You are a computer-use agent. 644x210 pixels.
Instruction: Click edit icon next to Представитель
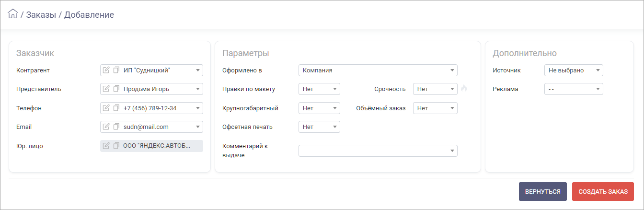point(106,89)
